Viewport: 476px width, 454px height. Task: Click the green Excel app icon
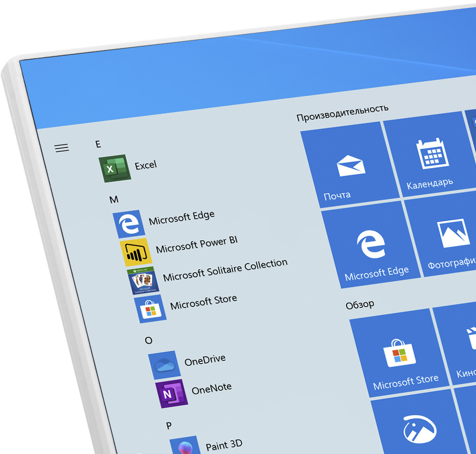pyautogui.click(x=115, y=168)
